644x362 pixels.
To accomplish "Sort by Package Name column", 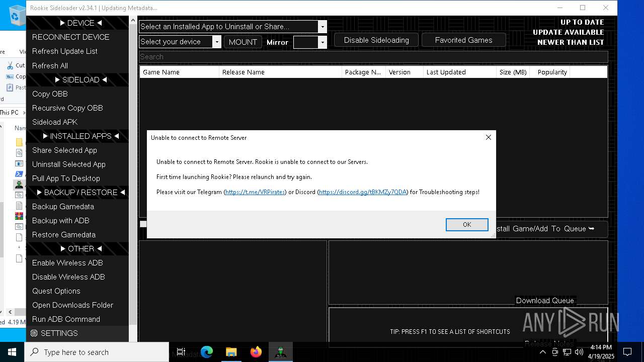I will [x=364, y=72].
